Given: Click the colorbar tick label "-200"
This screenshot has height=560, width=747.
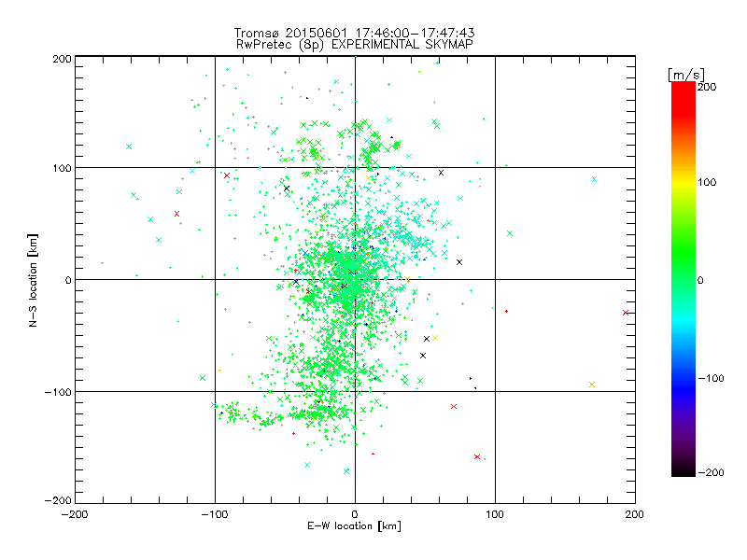Looking at the screenshot, I should tap(711, 472).
